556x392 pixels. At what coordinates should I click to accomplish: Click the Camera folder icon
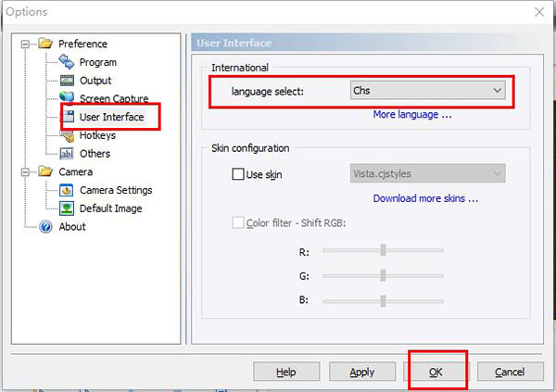(x=45, y=171)
